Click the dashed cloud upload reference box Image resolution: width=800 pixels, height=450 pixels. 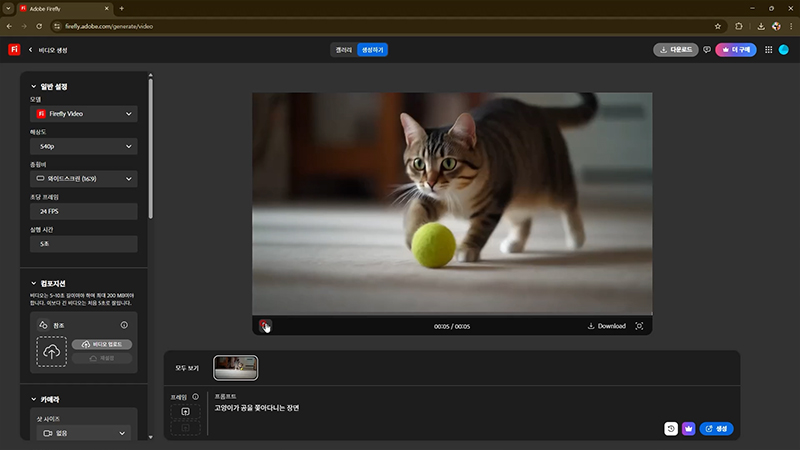coord(51,351)
